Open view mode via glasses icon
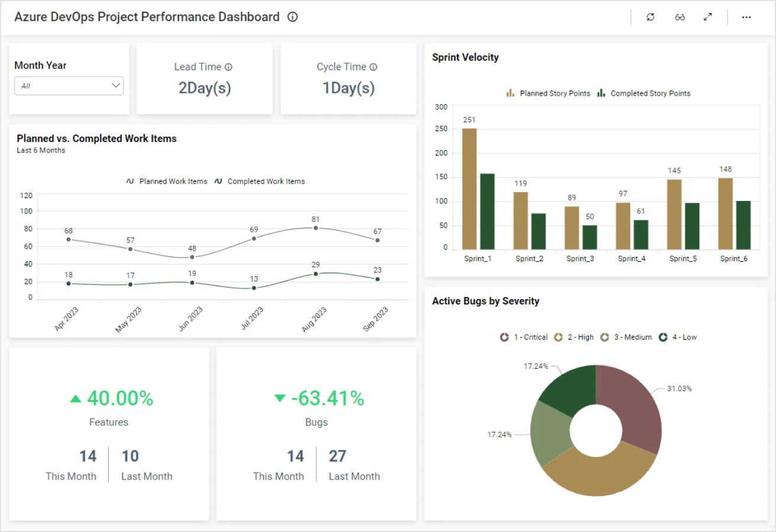The image size is (776, 532). tap(680, 17)
